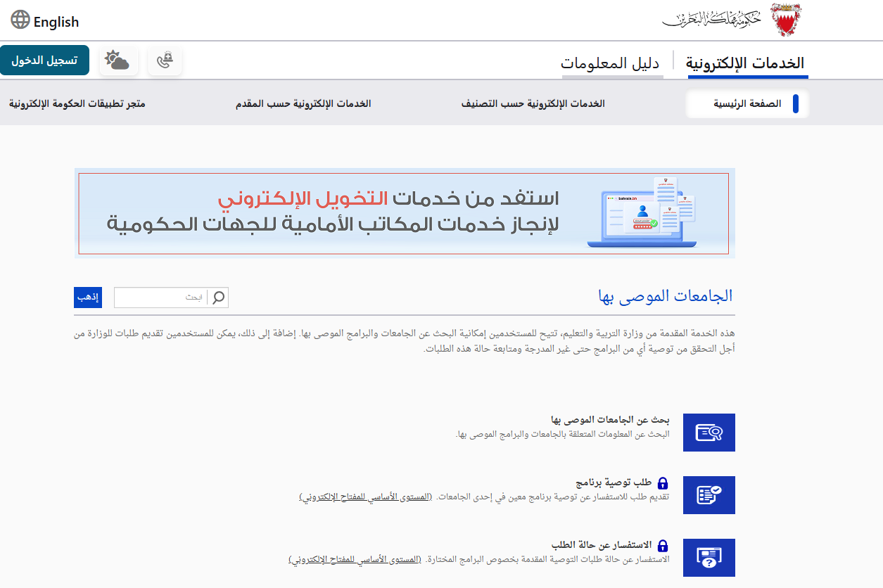Image resolution: width=883 pixels, height=588 pixels.
Task: Open المستوى الأساسي link under طلب توصية برنامج
Action: 365,497
